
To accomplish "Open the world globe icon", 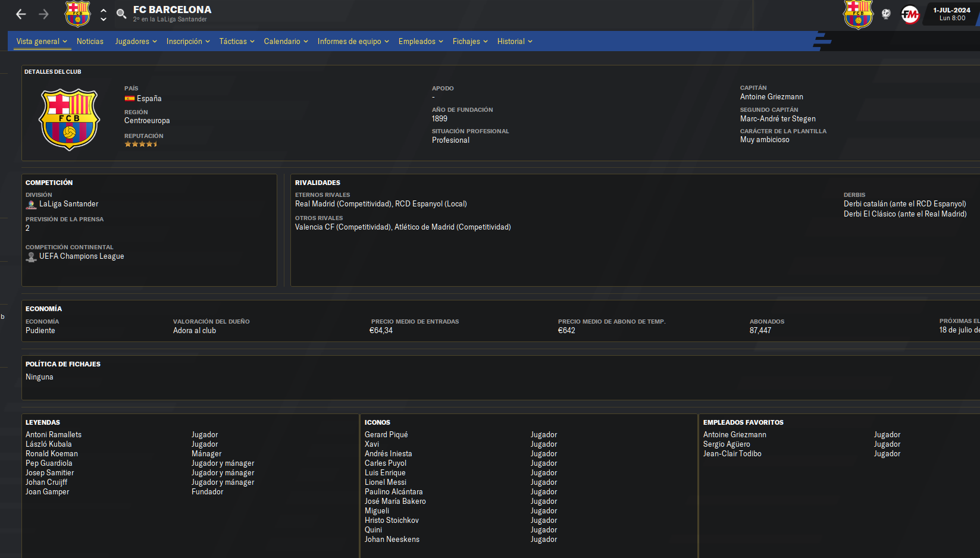I will 886,14.
